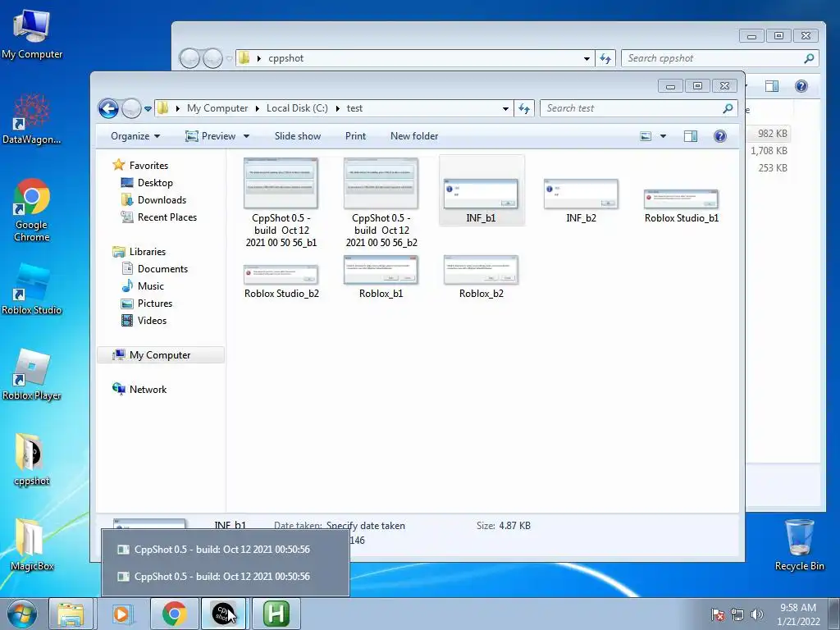Open Recycle Bin
The height and width of the screenshot is (630, 840).
pos(799,545)
